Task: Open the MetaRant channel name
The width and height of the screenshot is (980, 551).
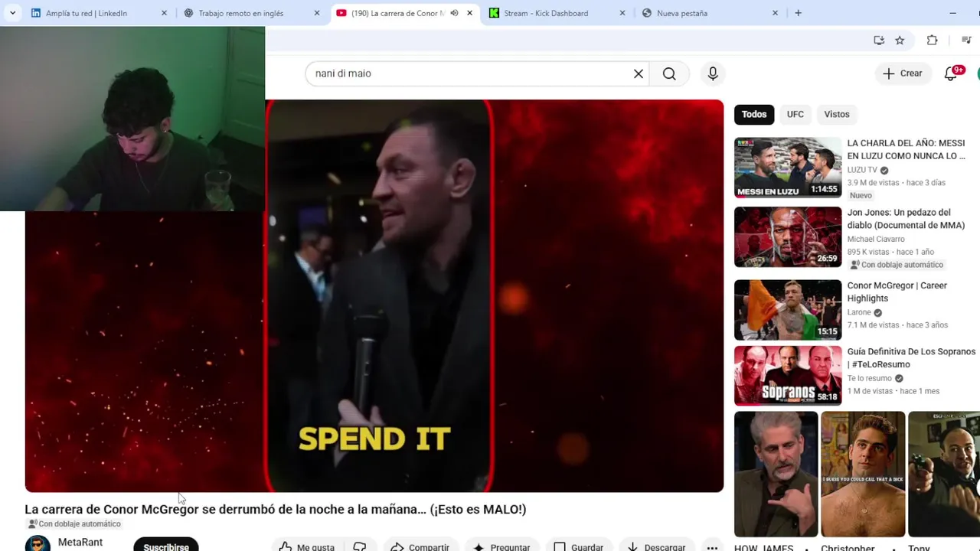Action: (80, 542)
